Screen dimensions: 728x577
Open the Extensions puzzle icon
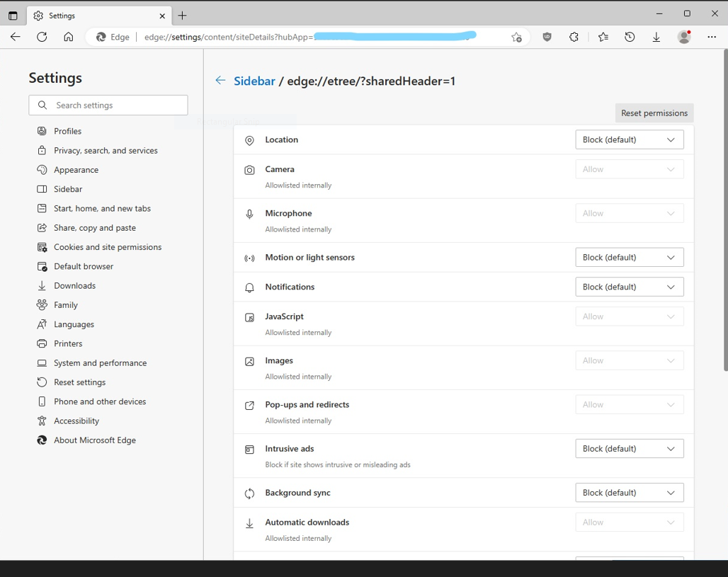coord(574,37)
